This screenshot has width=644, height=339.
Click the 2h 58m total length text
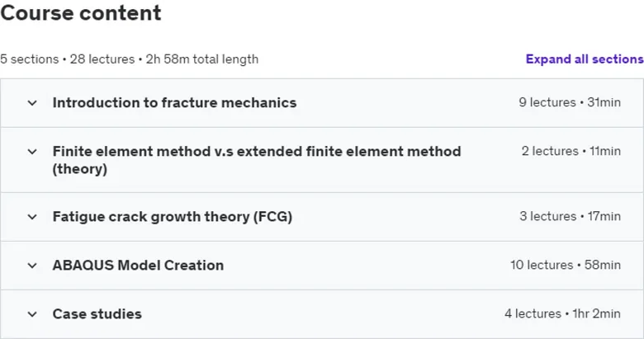(202, 59)
